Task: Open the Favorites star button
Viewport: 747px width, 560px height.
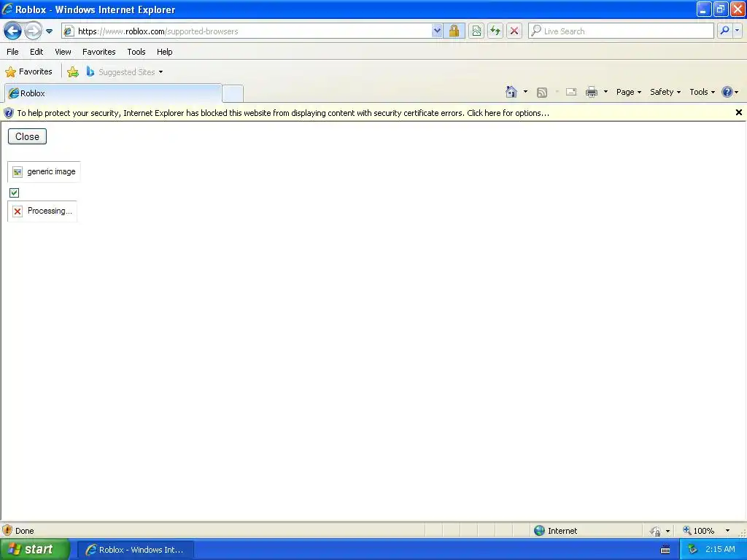Action: point(28,72)
